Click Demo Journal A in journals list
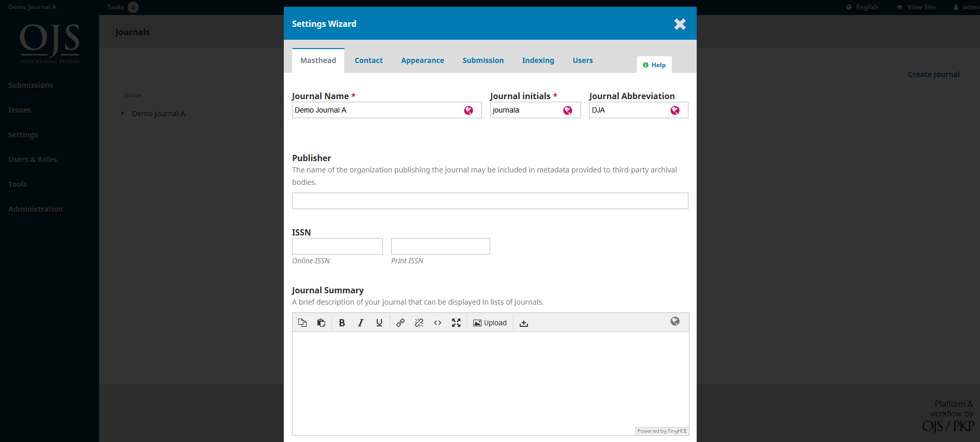 click(x=158, y=114)
